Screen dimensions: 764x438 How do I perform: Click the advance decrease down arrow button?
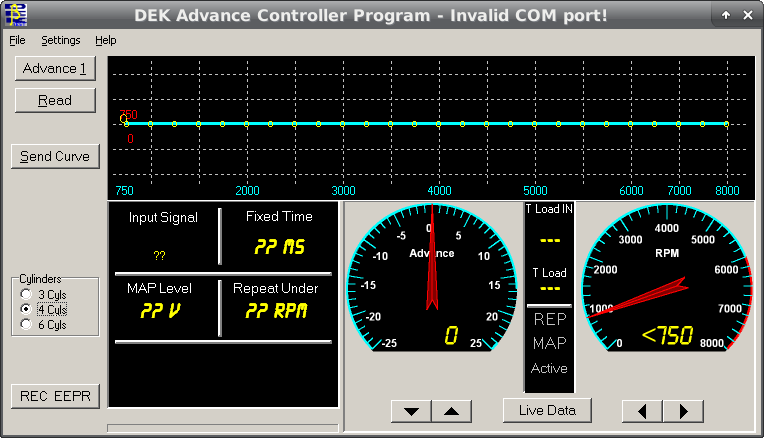410,411
